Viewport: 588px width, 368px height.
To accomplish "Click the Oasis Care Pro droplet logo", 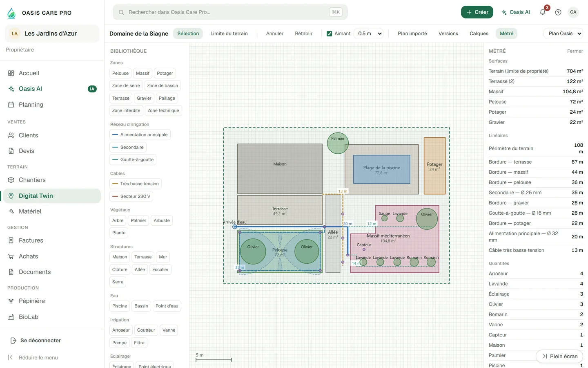I will pyautogui.click(x=11, y=13).
